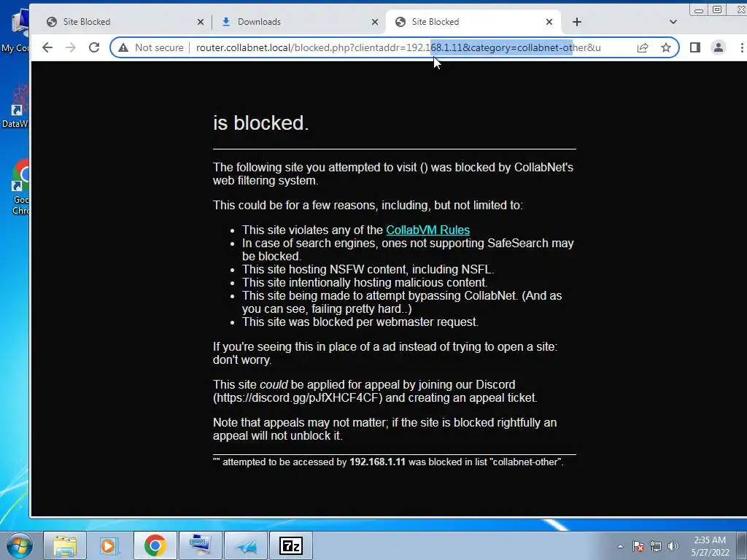The image size is (747, 560).
Task: Select the active Site Blocked tab
Action: click(x=472, y=22)
